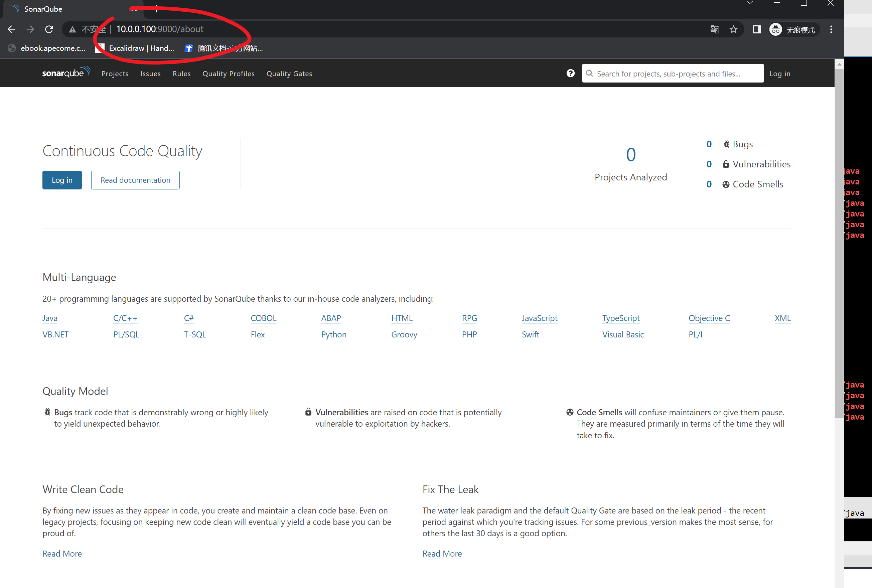
Task: Open the Python language link
Action: [334, 334]
